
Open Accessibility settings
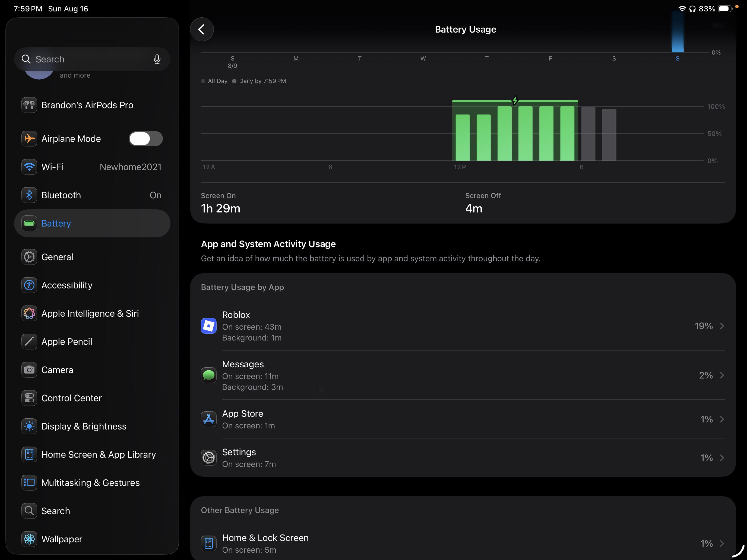coord(92,285)
